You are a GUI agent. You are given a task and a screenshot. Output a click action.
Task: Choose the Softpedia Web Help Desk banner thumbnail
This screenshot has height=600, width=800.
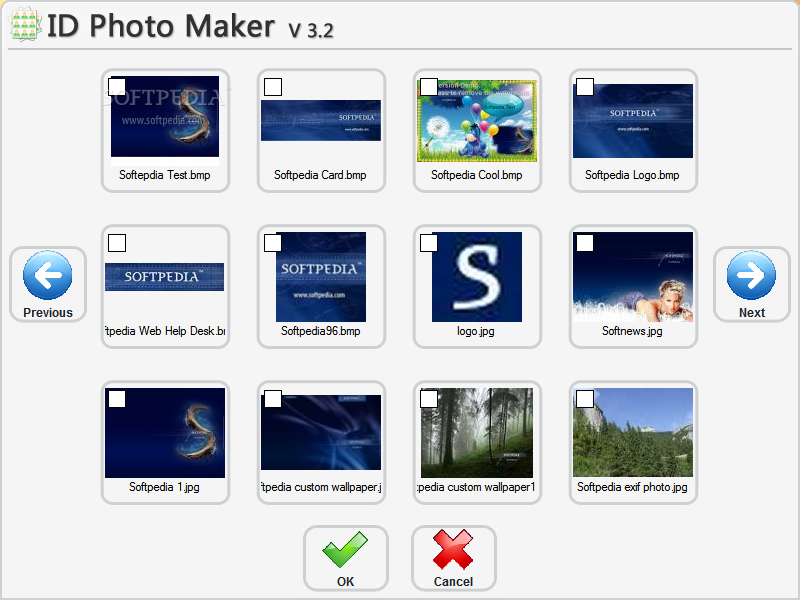coord(164,277)
